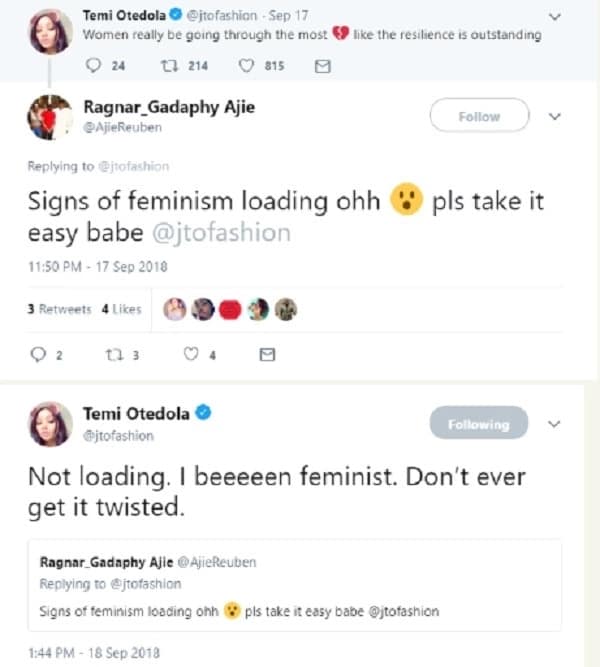Open Ragnar_Gadaphy Ajie's profile picture
The height and width of the screenshot is (667, 600).
point(49,119)
